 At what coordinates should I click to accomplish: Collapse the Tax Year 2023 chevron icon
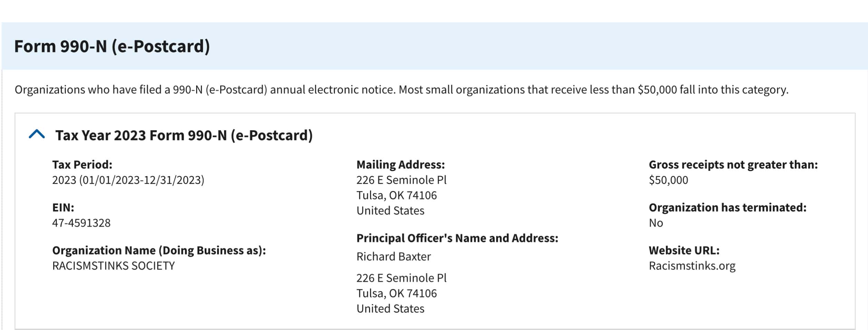tap(37, 134)
